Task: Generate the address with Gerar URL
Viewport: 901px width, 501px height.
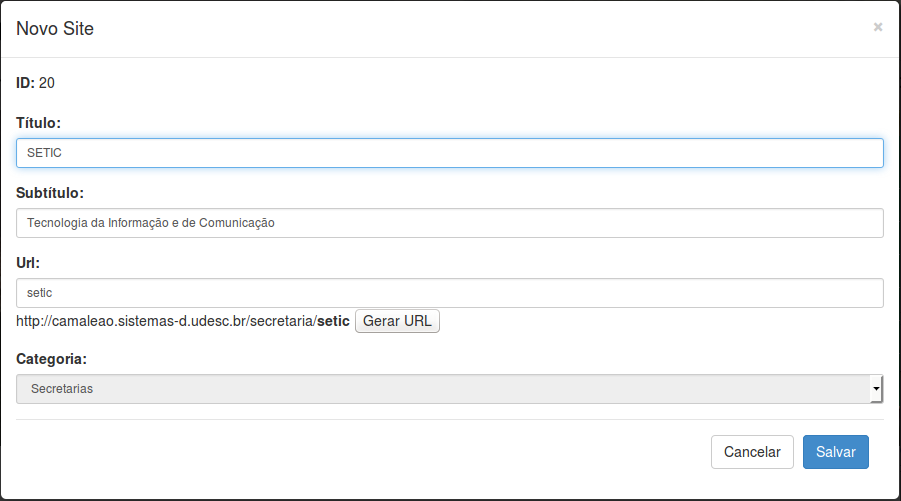Action: [397, 321]
